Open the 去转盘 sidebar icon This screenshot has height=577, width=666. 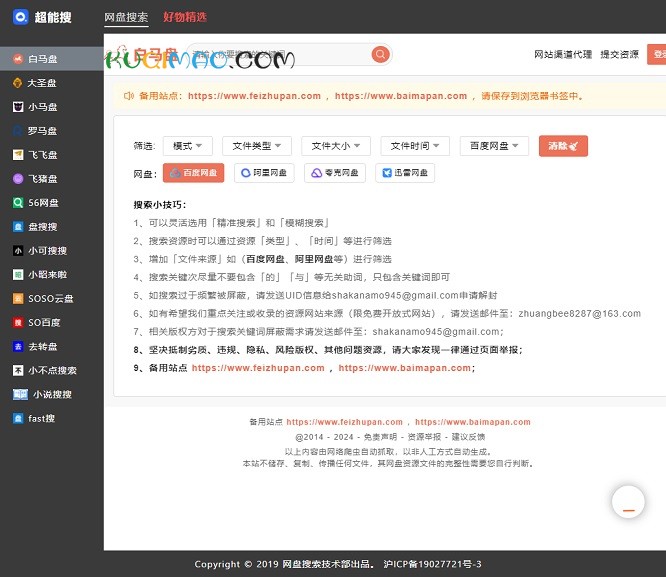click(18, 346)
